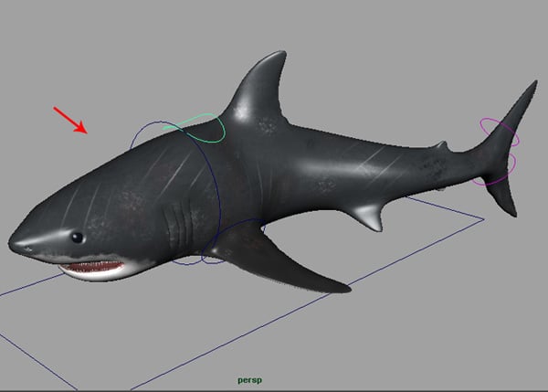
Task: Select the shark's black eye
Action: pyautogui.click(x=78, y=238)
